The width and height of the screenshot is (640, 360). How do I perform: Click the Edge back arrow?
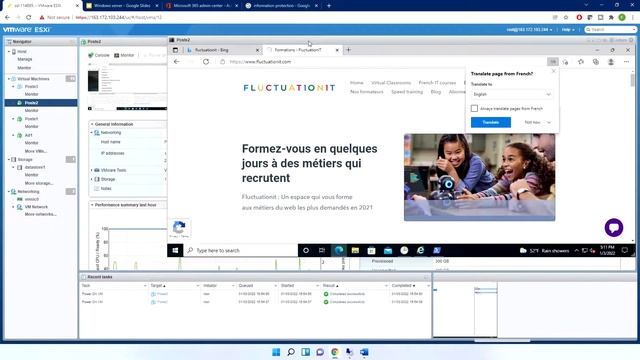pos(176,62)
